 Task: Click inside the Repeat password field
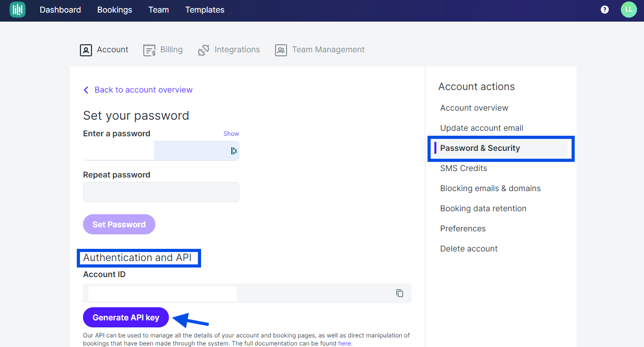[161, 192]
